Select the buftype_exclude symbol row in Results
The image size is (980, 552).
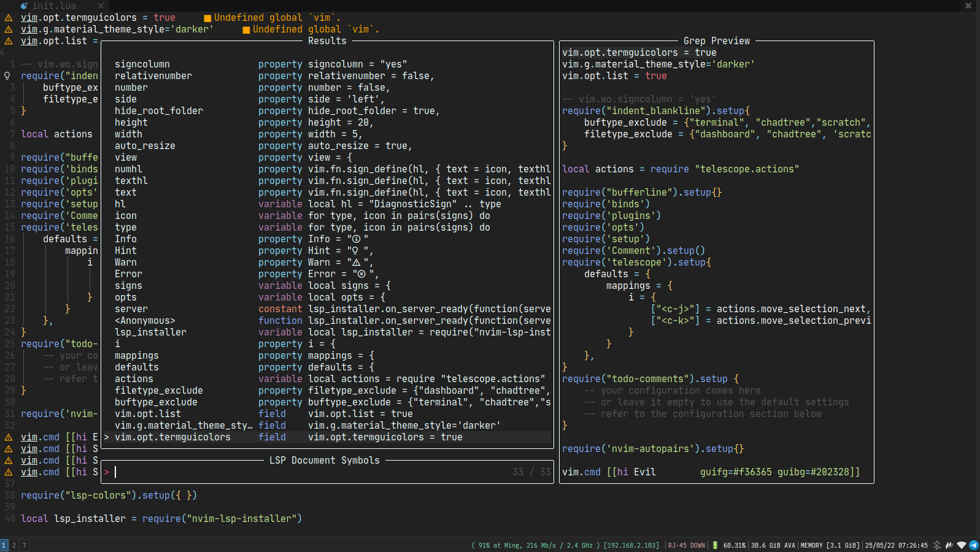[328, 402]
